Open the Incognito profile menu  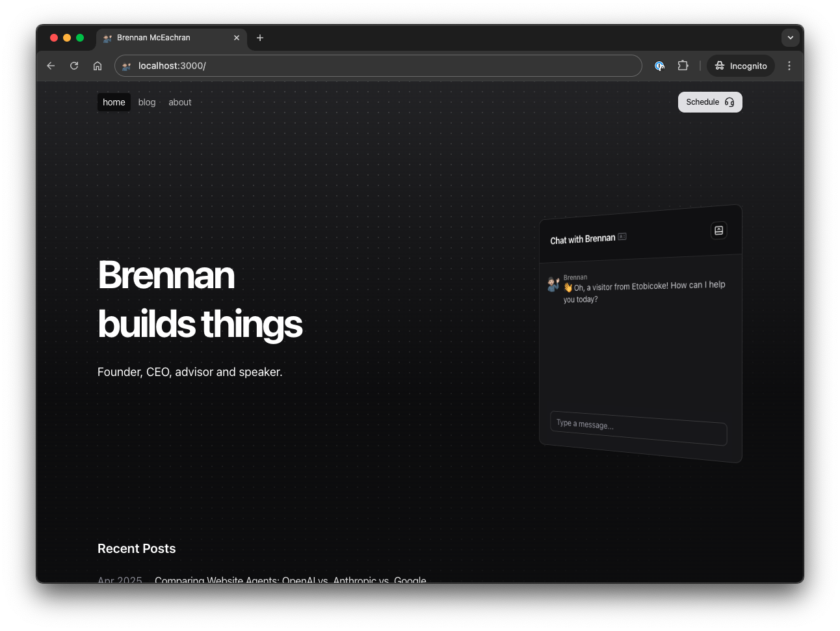tap(741, 66)
